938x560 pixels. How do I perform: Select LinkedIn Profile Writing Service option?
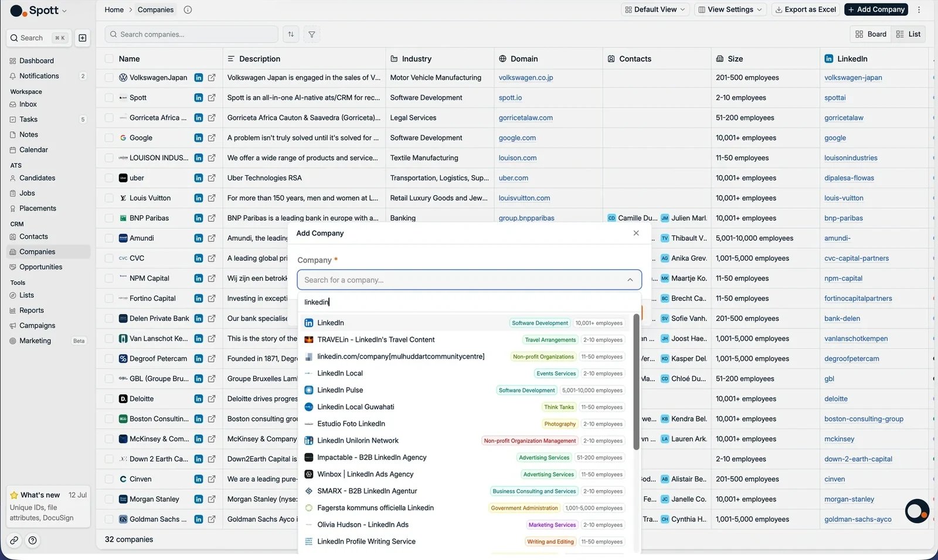click(465, 542)
